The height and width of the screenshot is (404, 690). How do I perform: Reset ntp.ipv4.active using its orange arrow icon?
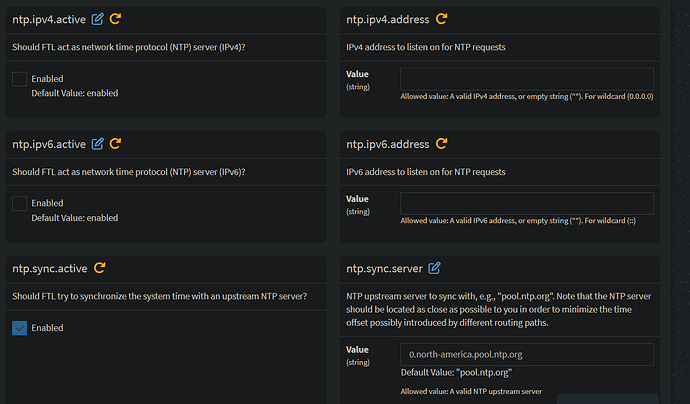click(115, 19)
